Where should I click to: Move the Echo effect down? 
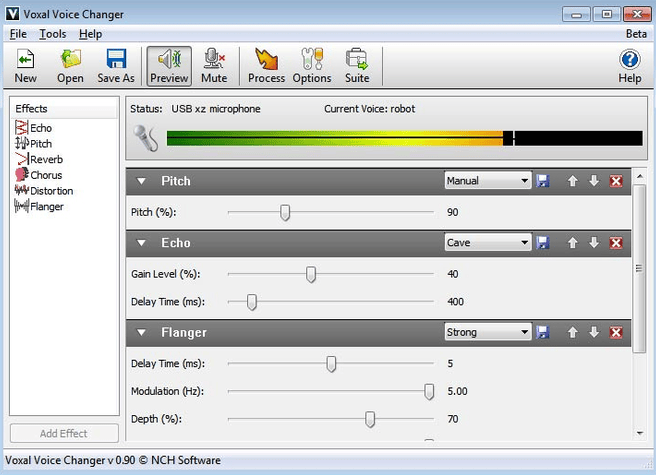594,243
